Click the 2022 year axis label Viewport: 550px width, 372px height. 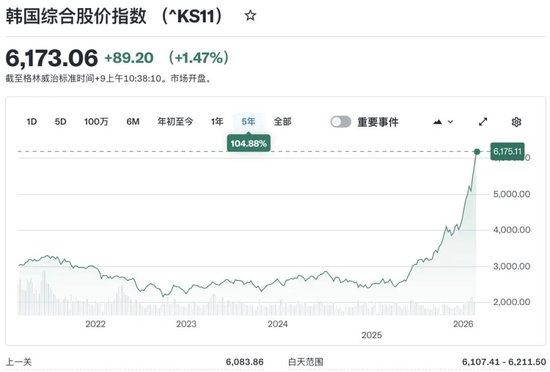pos(95,324)
